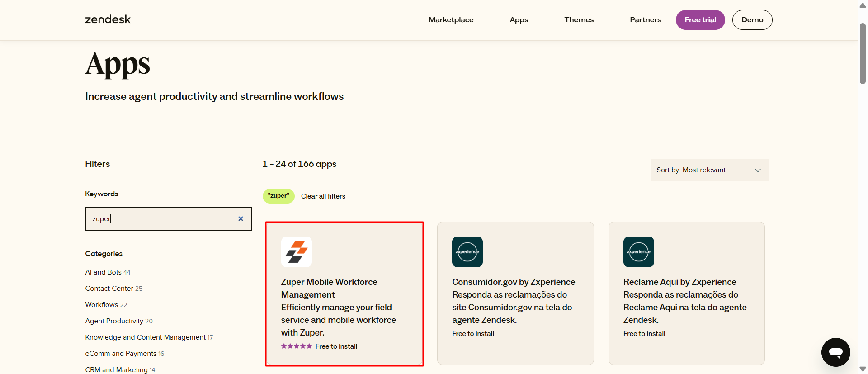Click the large Apps page heading
The height and width of the screenshot is (374, 868).
pyautogui.click(x=118, y=64)
